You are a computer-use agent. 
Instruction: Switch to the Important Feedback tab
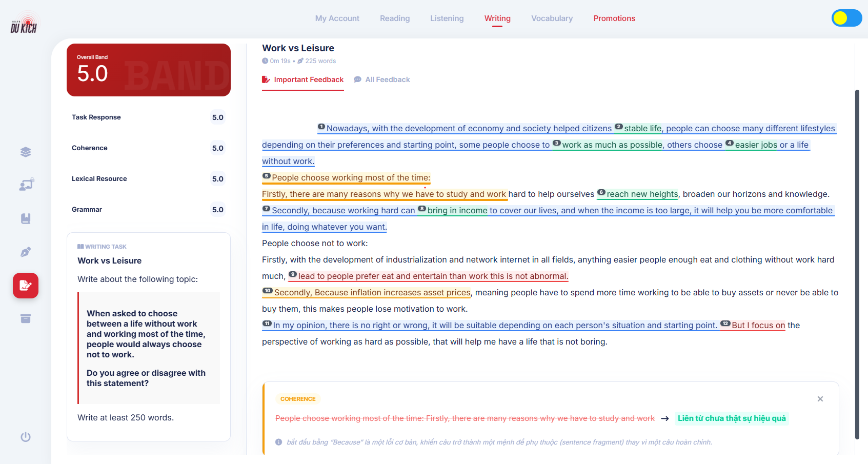point(303,79)
